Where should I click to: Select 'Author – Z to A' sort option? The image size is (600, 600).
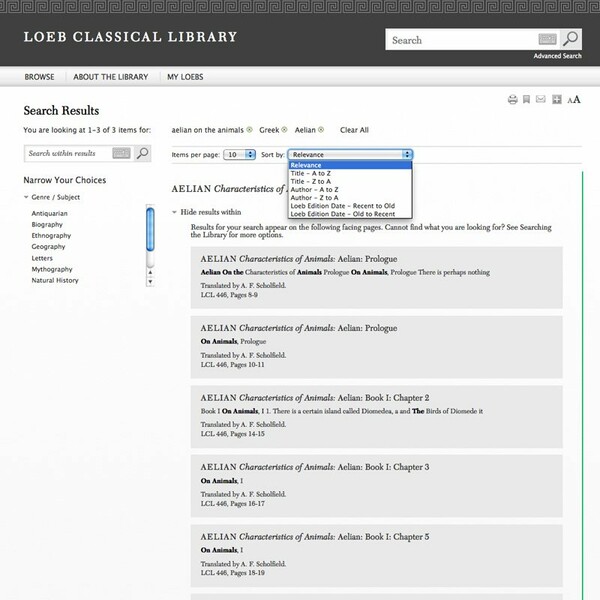(x=350, y=197)
